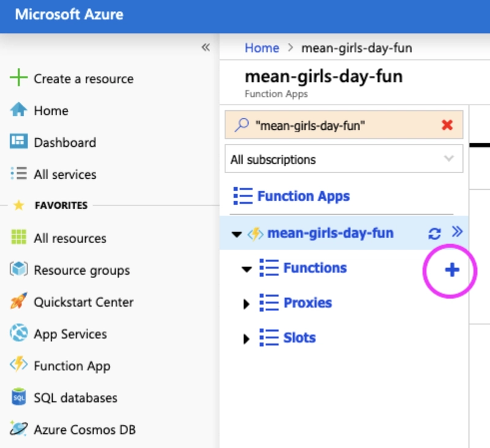This screenshot has width=490, height=448.
Task: Open All services menu item
Action: [65, 174]
